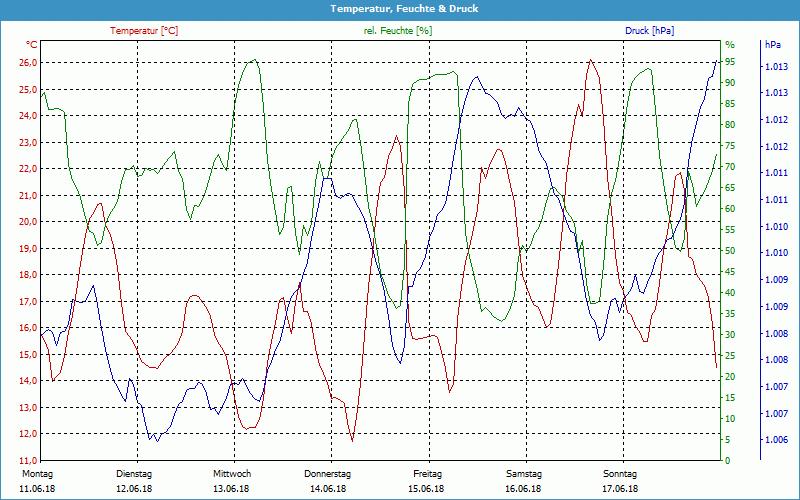
Task: Click the '26,0' temperature axis value
Action: [28, 63]
